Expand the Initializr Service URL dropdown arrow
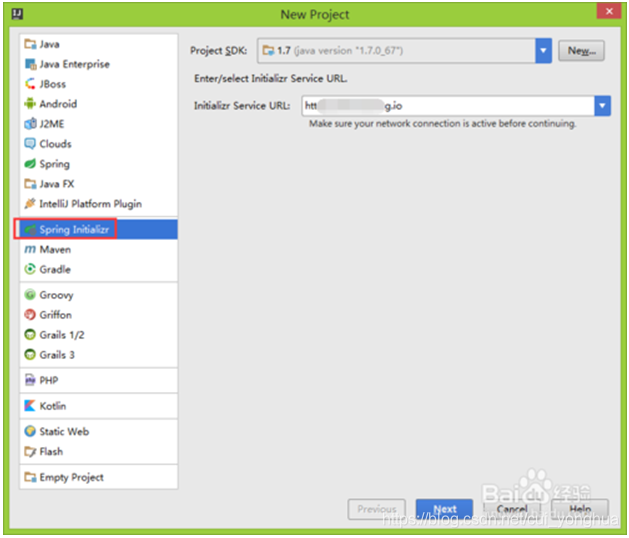 [x=603, y=106]
